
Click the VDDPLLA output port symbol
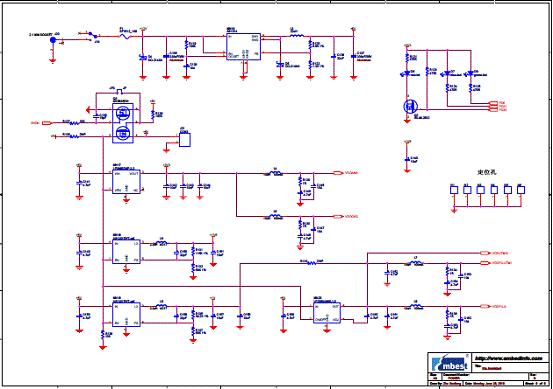click(486, 307)
